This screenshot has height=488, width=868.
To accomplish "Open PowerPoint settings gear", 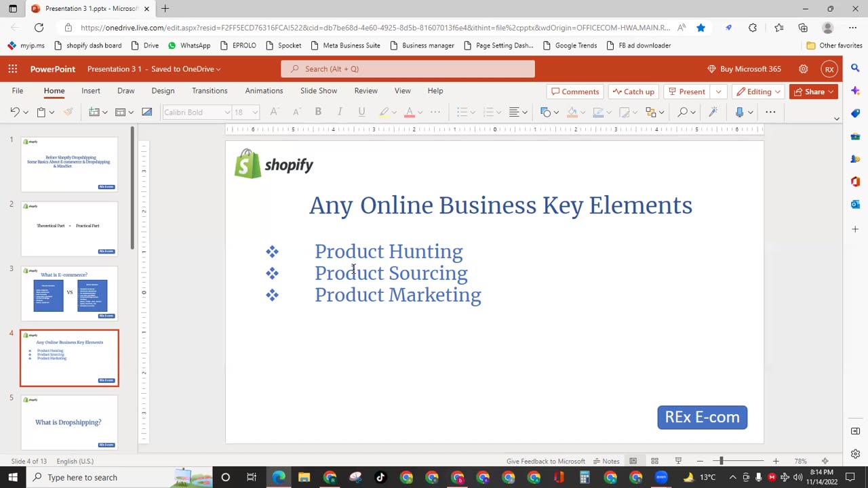I will pyautogui.click(x=803, y=68).
